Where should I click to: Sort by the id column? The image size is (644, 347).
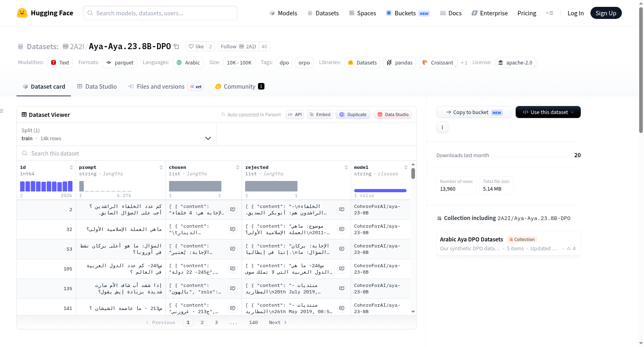coord(71,167)
